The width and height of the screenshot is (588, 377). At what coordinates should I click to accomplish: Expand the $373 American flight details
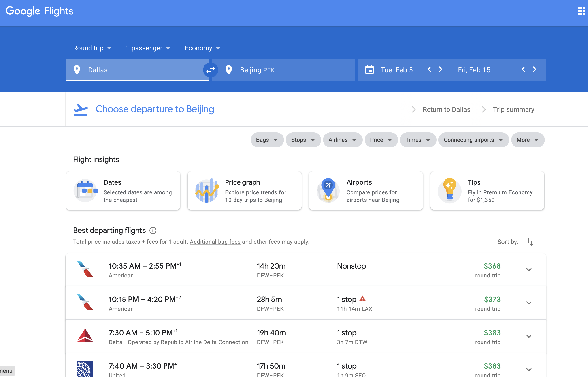(529, 303)
